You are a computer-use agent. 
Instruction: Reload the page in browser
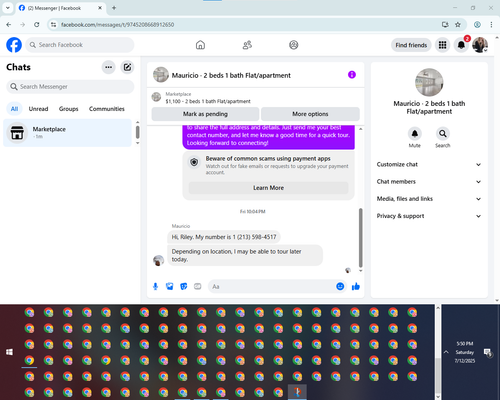pos(37,25)
